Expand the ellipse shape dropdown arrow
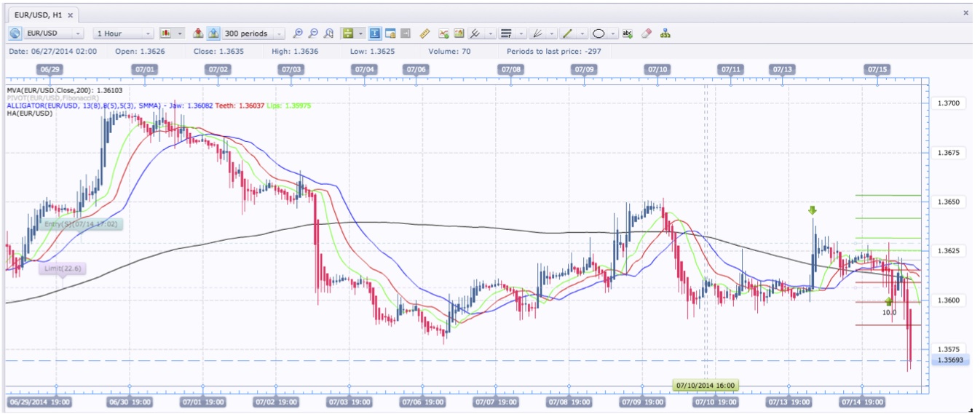 point(615,33)
